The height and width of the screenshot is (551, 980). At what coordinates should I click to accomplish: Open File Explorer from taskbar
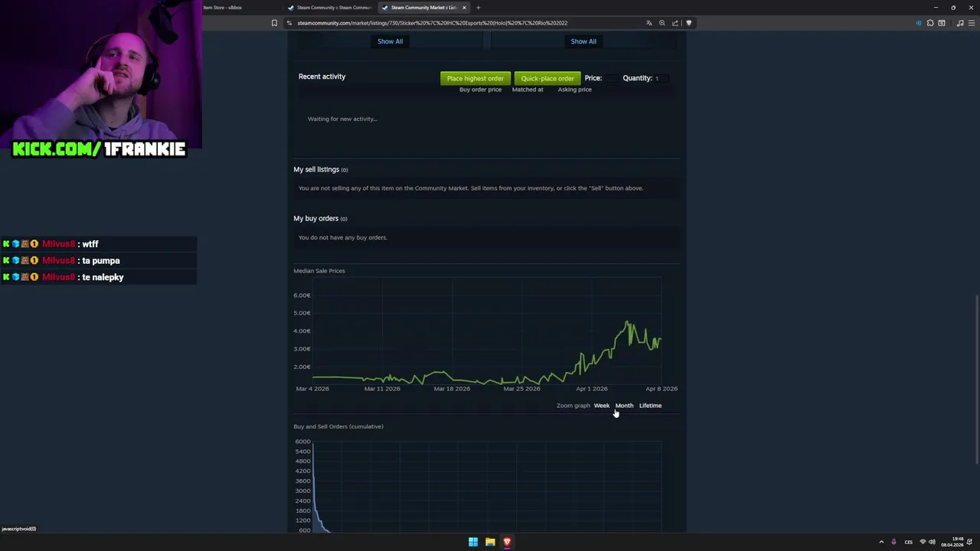click(490, 542)
